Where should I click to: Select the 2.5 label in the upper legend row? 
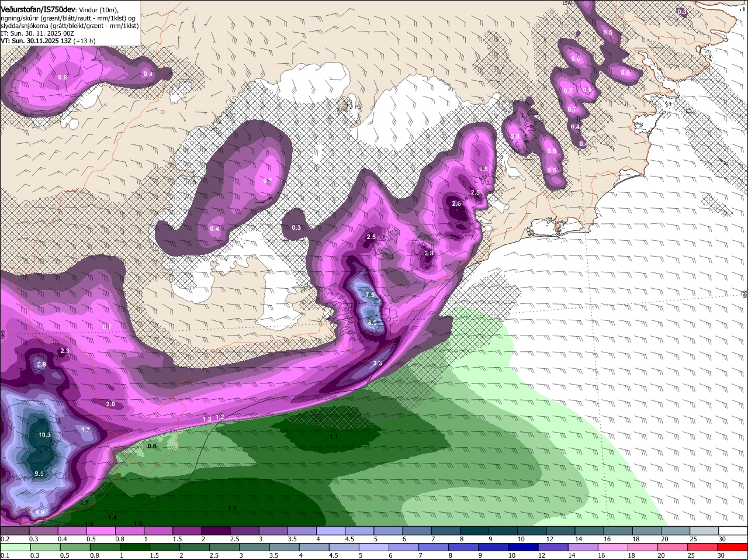[x=235, y=539]
